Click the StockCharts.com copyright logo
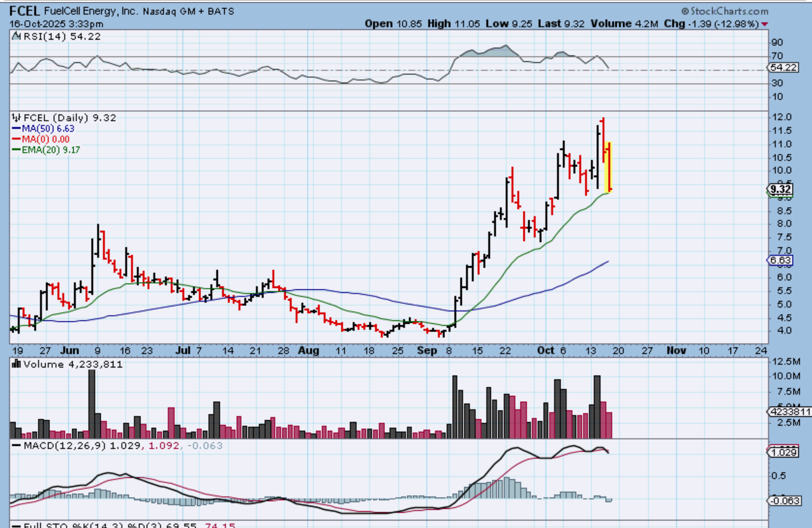The image size is (812, 528). click(724, 11)
